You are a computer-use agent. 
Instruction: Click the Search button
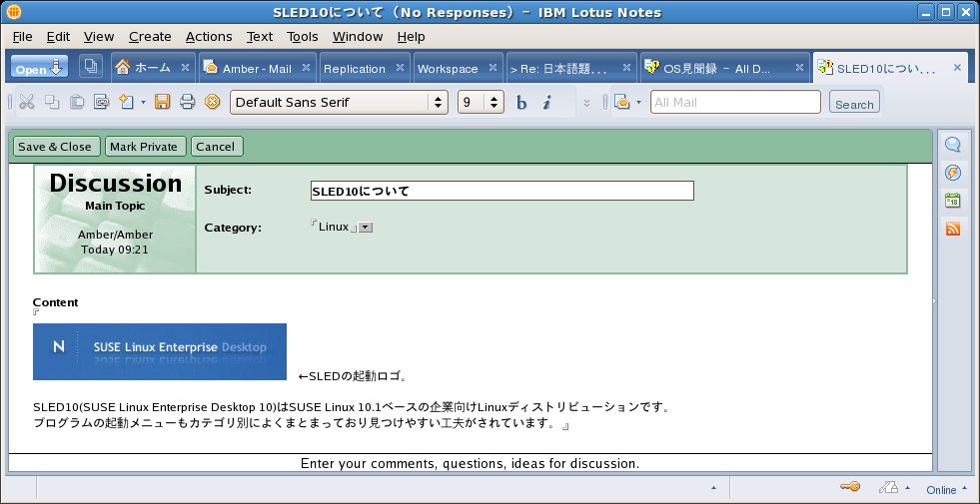[854, 103]
